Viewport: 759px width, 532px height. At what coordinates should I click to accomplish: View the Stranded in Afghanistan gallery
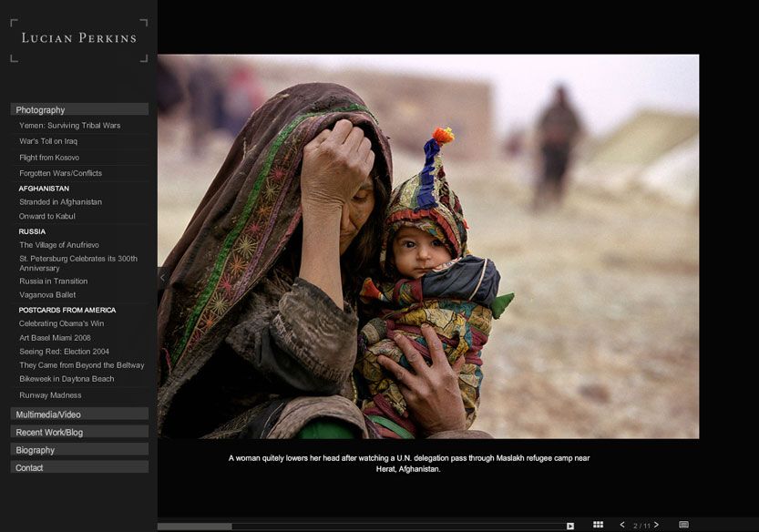(60, 202)
